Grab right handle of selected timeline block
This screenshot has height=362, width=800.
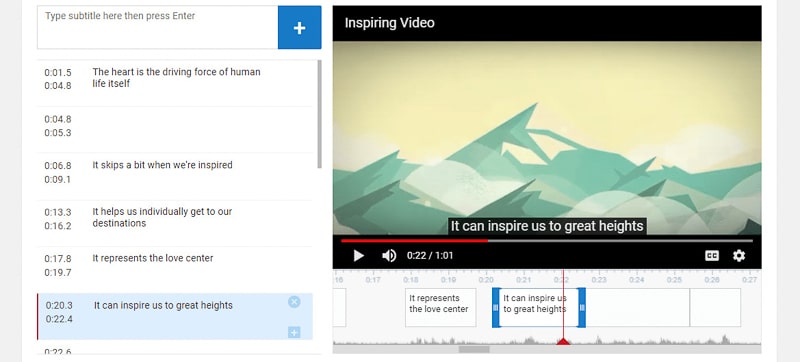tap(582, 307)
